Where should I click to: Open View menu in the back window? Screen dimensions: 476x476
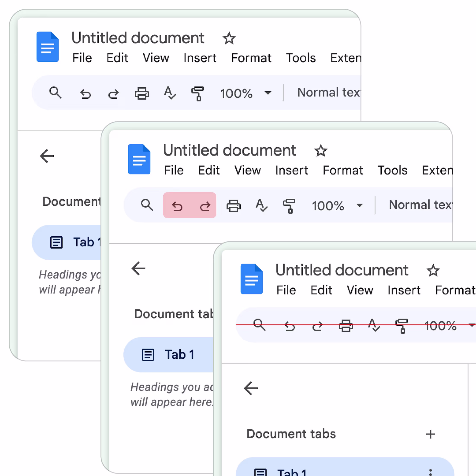click(156, 58)
